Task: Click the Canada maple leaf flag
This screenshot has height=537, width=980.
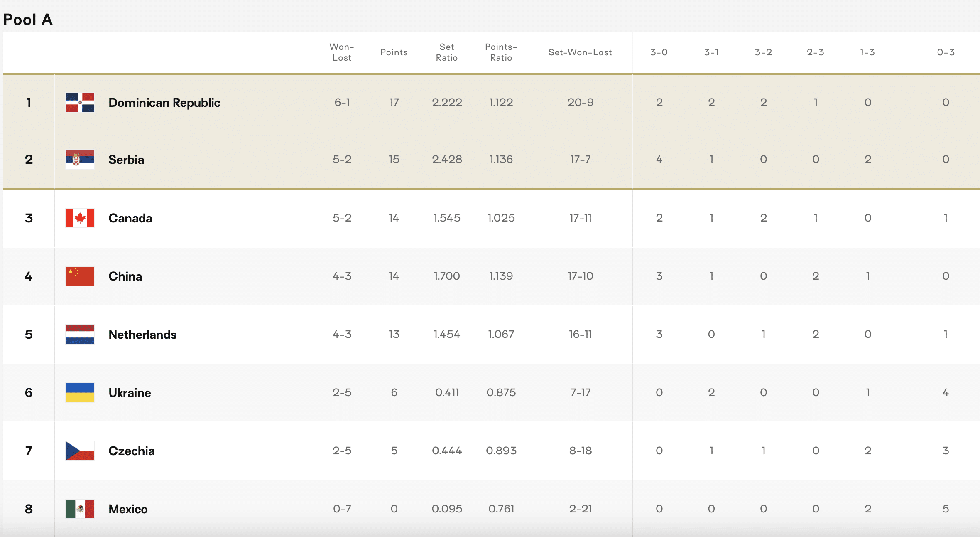Action: [80, 218]
